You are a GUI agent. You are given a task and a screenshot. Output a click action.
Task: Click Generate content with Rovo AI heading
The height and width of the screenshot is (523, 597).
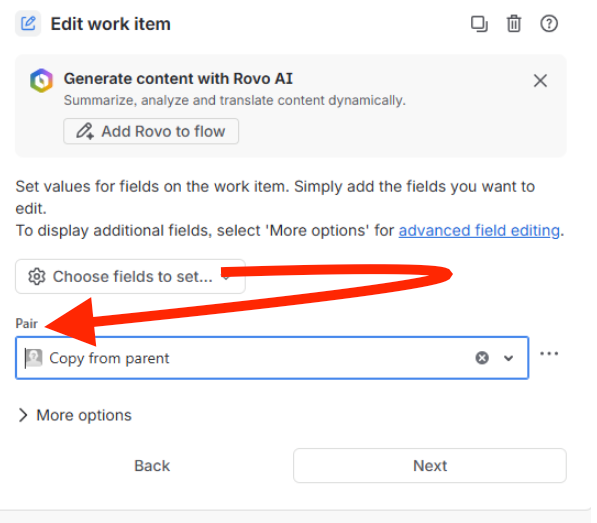pyautogui.click(x=178, y=79)
